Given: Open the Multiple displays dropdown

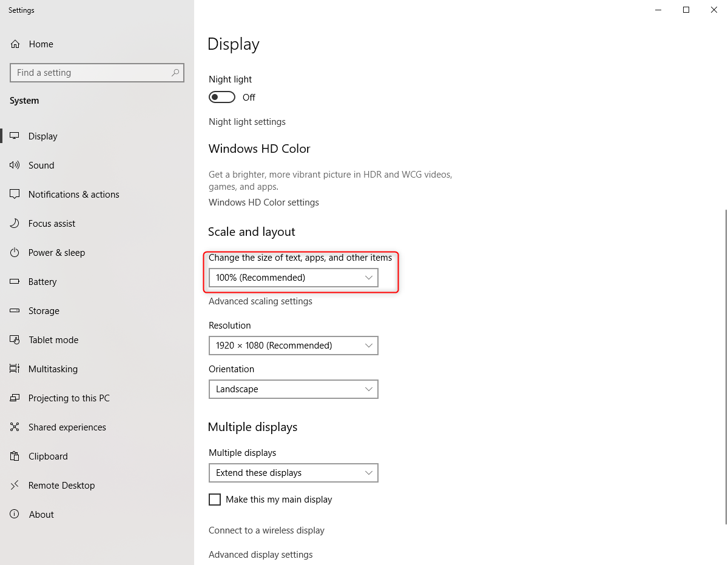Looking at the screenshot, I should click(293, 473).
